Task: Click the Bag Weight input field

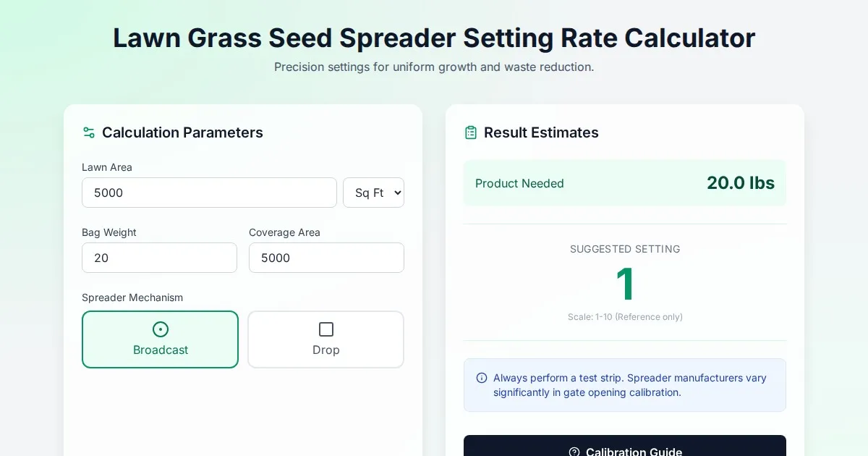Action: pyautogui.click(x=159, y=258)
